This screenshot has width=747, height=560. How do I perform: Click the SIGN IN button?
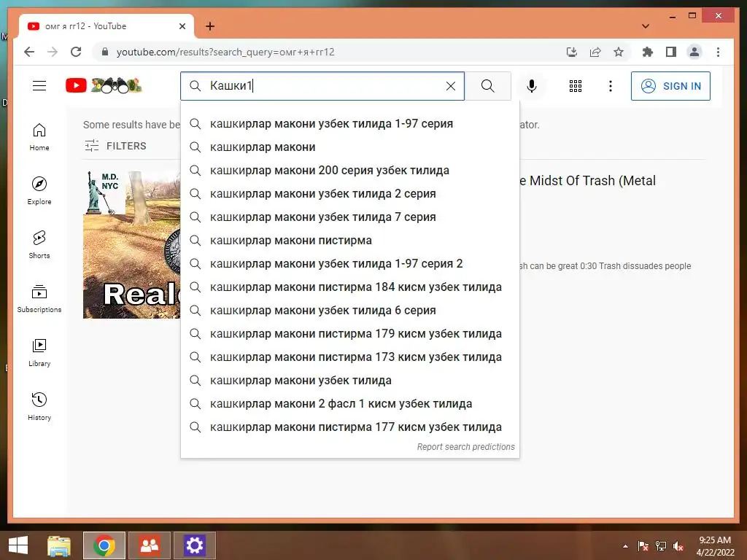[670, 86]
